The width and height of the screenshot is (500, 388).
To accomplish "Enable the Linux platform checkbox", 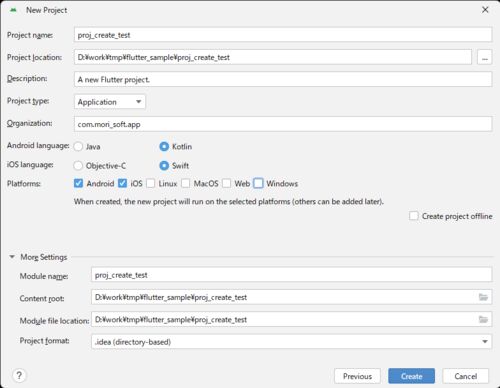I will pyautogui.click(x=151, y=183).
